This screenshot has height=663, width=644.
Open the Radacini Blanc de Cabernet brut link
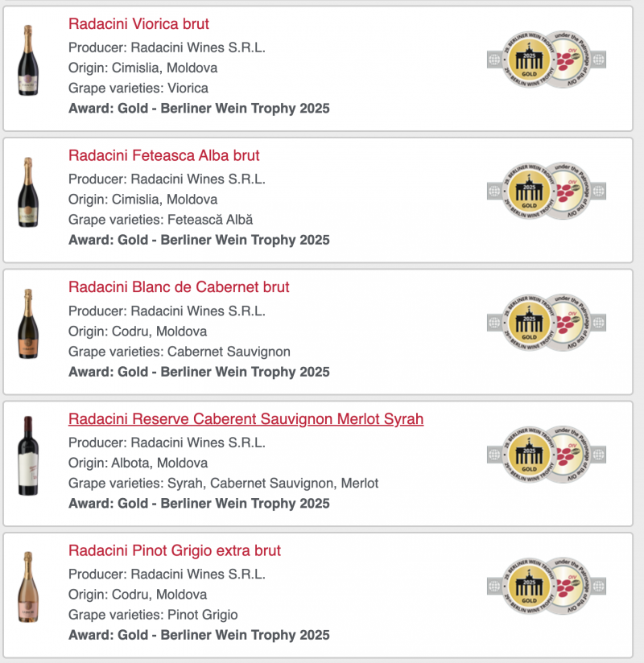(179, 287)
